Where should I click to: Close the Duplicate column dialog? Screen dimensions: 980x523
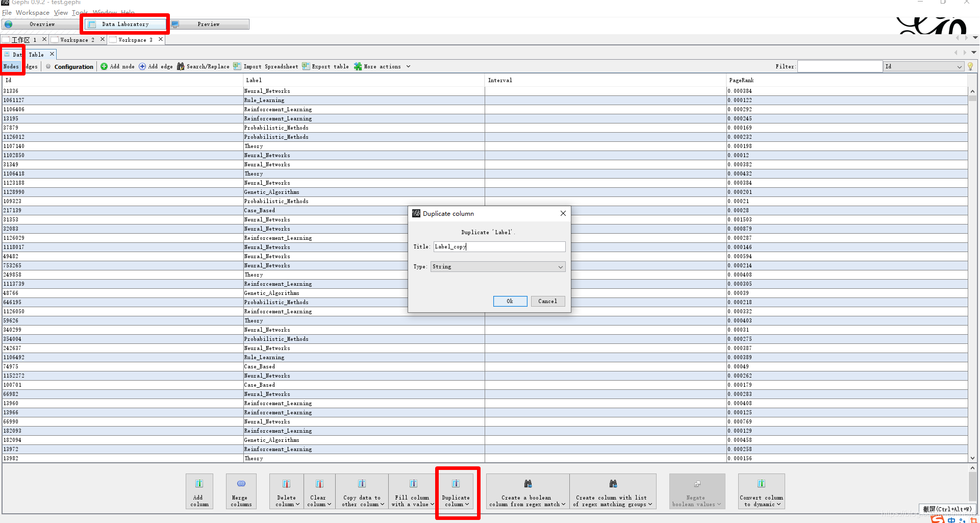pyautogui.click(x=563, y=213)
